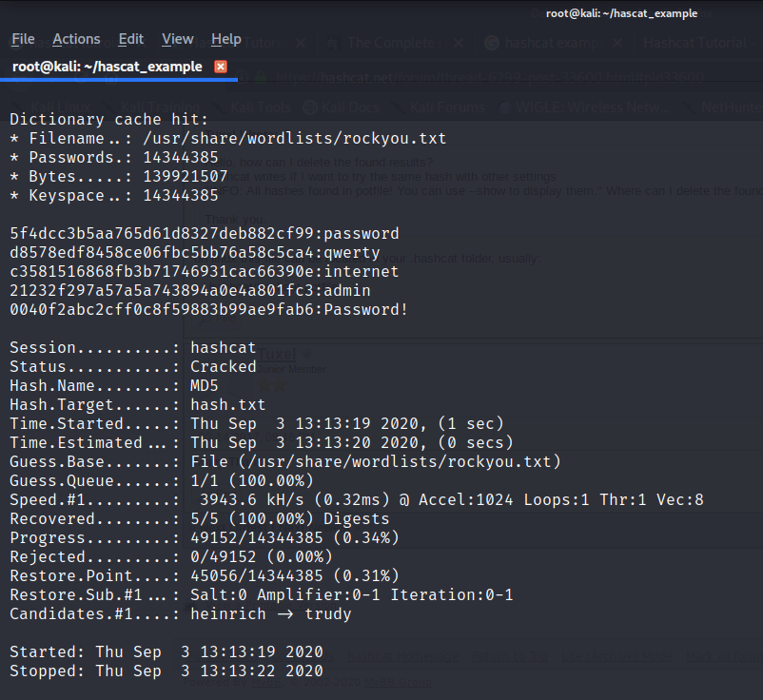Open the Actions menu

(76, 39)
